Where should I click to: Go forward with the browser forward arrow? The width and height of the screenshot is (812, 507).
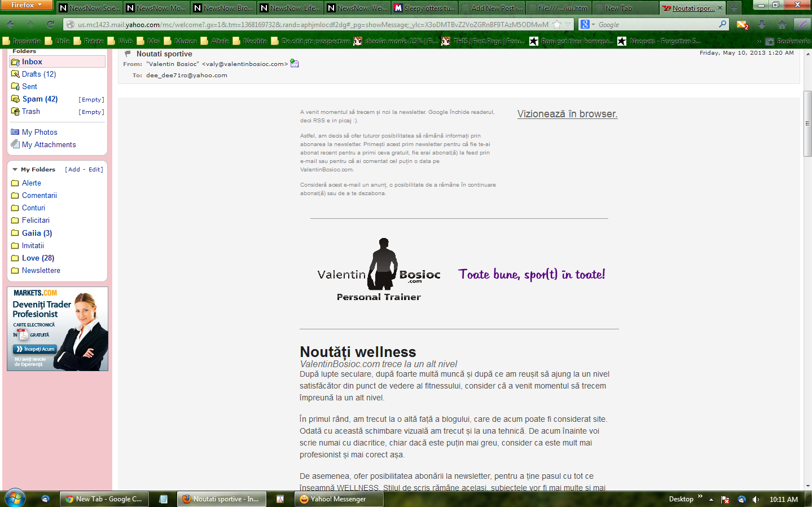tap(30, 24)
